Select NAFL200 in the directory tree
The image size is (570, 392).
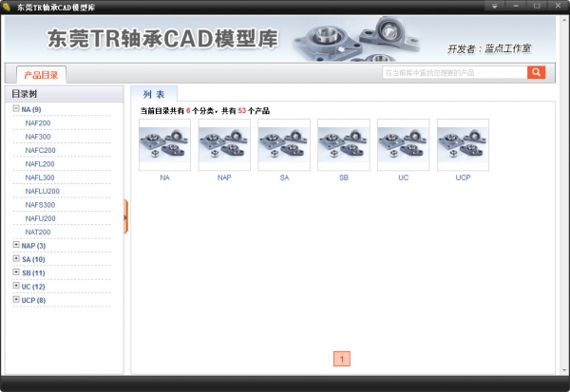[x=40, y=164]
